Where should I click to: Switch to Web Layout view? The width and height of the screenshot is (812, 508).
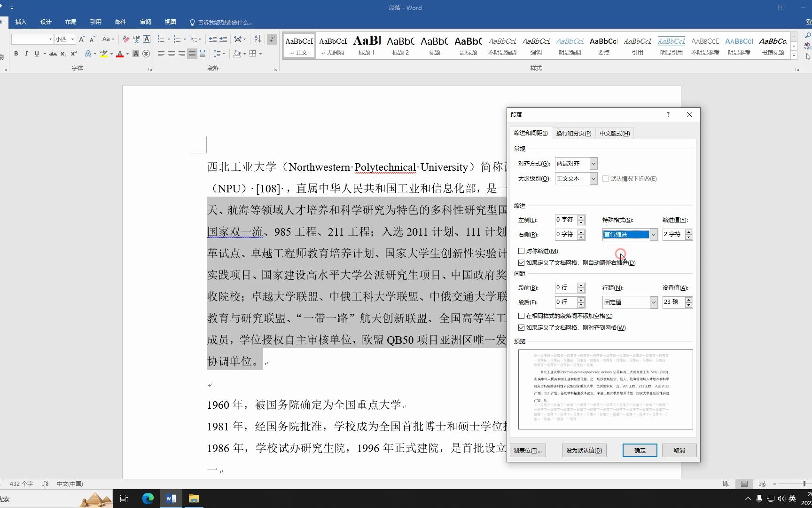point(762,484)
